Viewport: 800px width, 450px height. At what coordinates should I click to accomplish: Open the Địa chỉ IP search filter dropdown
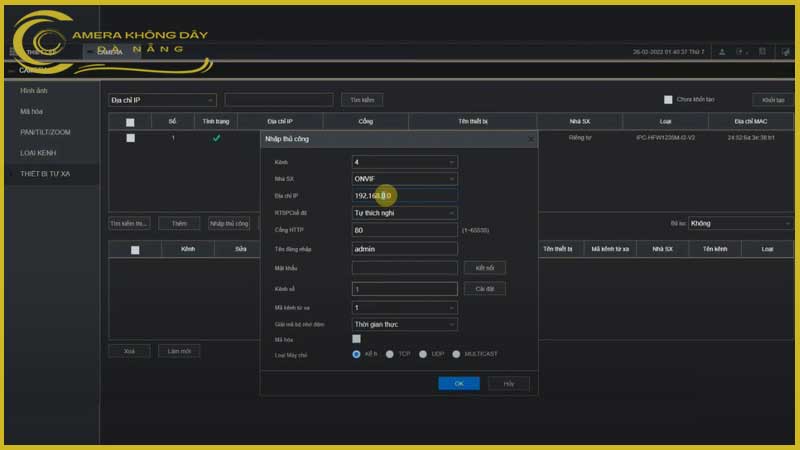[x=162, y=100]
